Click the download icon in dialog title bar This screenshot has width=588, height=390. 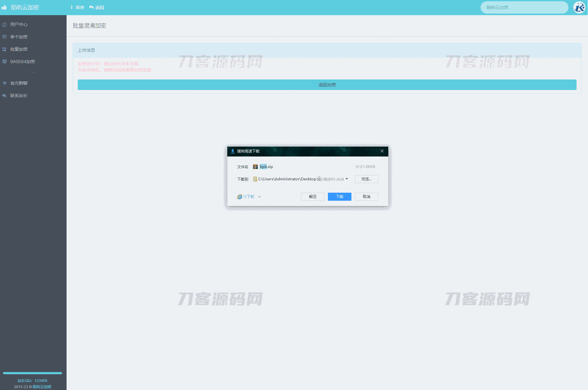pyautogui.click(x=233, y=151)
